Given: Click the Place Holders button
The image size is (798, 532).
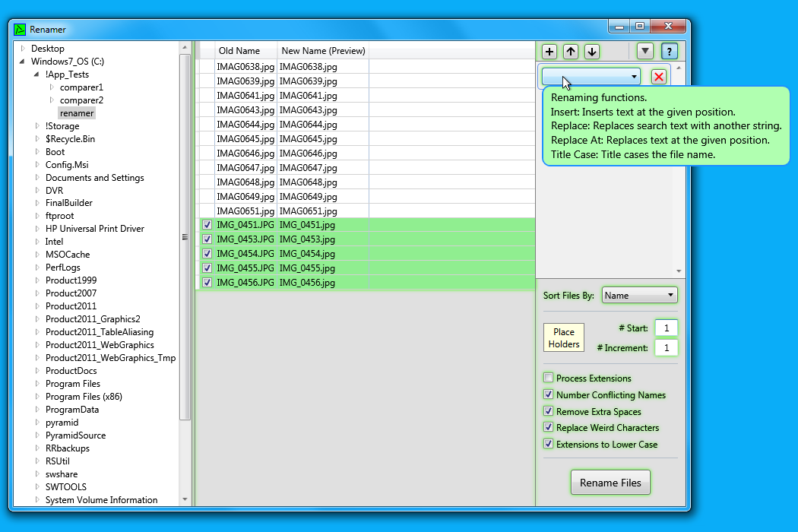Looking at the screenshot, I should [x=564, y=338].
